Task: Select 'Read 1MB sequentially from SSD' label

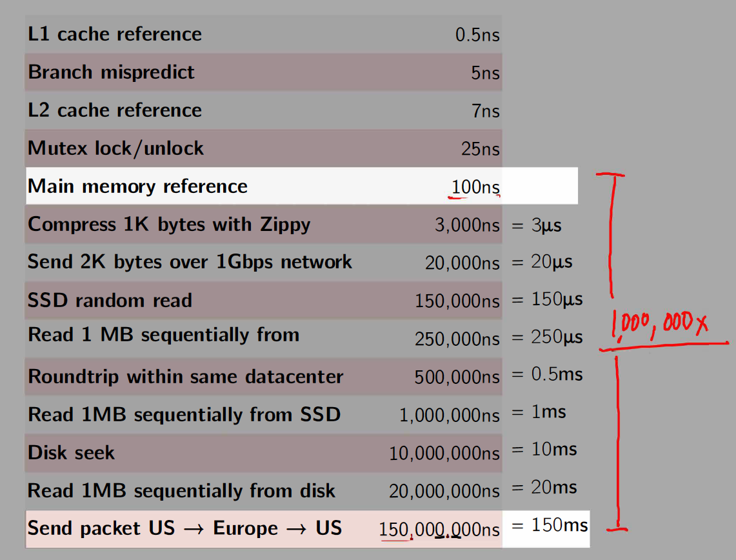Action: pos(184,414)
